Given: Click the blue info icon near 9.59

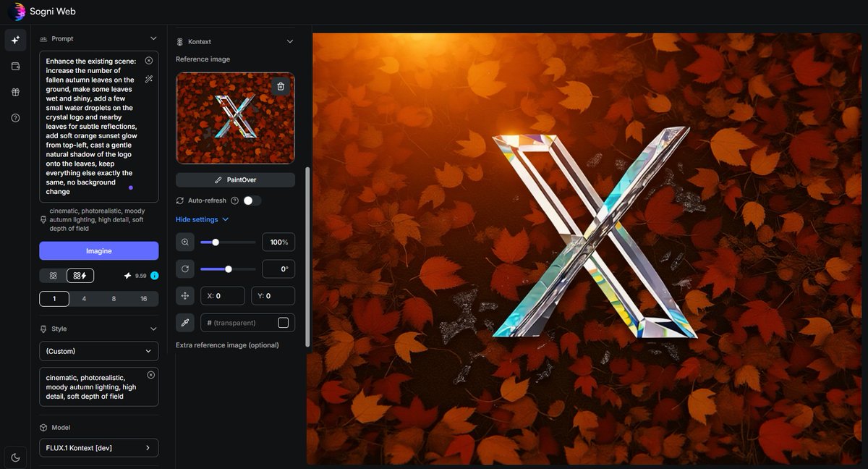Looking at the screenshot, I should pyautogui.click(x=154, y=276).
